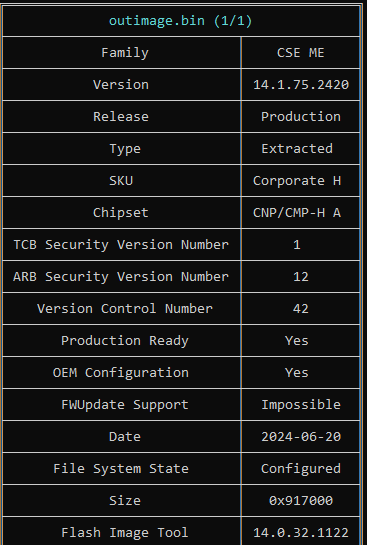Click the outimage.bin (1/1) title text
Viewport: 367px width, 545px height.
180,21
